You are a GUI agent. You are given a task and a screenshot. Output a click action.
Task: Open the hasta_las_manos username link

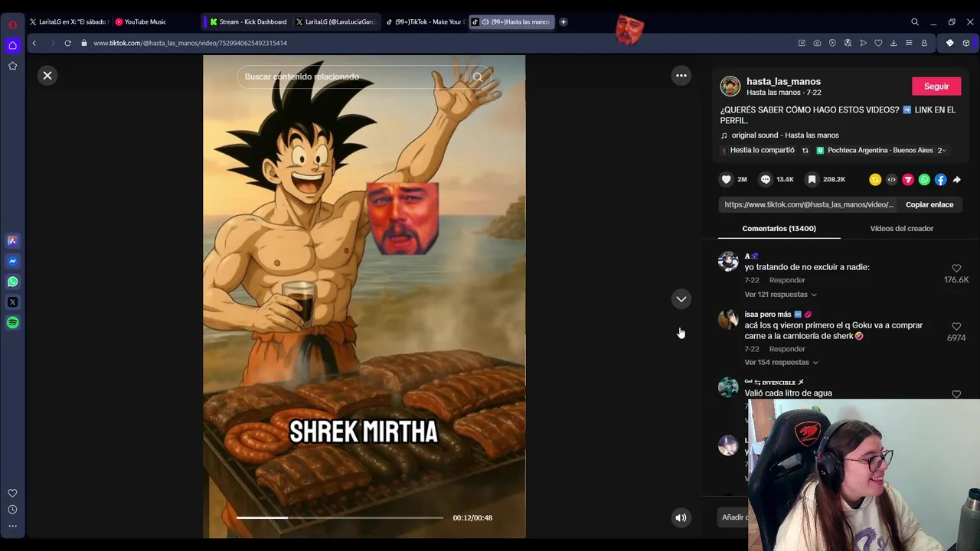pyautogui.click(x=783, y=81)
